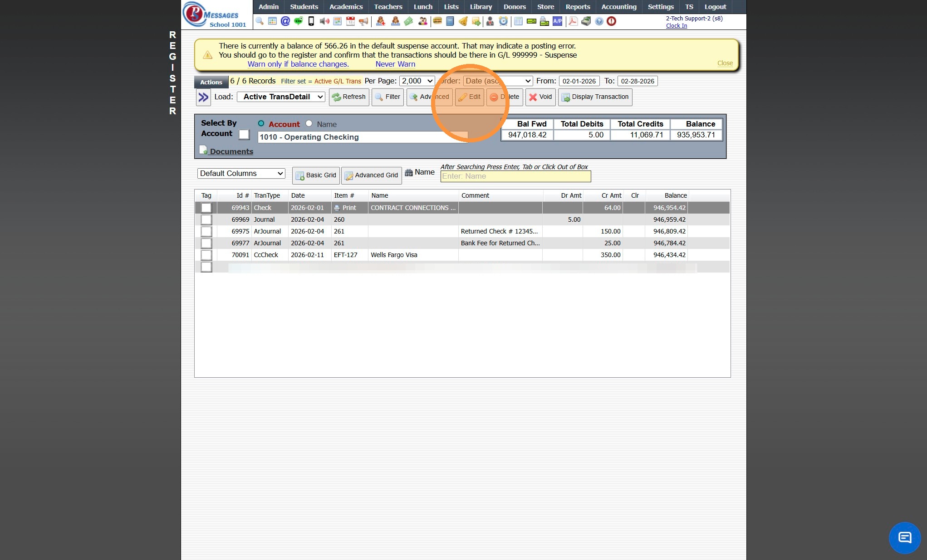This screenshot has height=560, width=927.
Task: Open the red calendar icon
Action: click(x=350, y=21)
